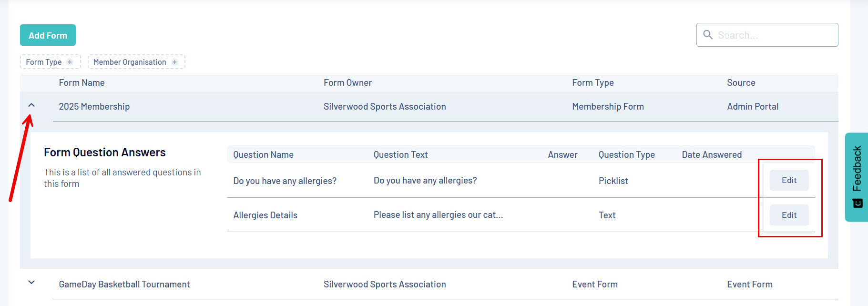The width and height of the screenshot is (868, 306).
Task: Select the 2025 Membership form name
Action: click(94, 107)
